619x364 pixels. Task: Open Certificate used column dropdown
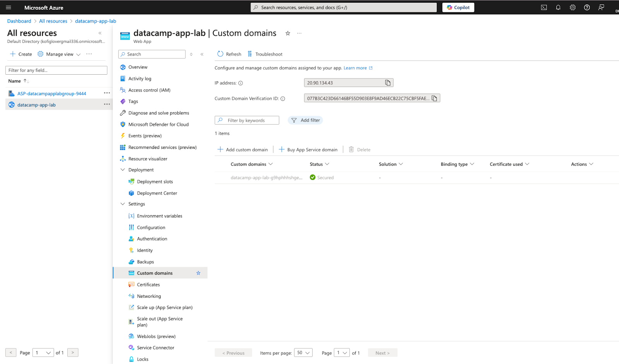coord(510,164)
